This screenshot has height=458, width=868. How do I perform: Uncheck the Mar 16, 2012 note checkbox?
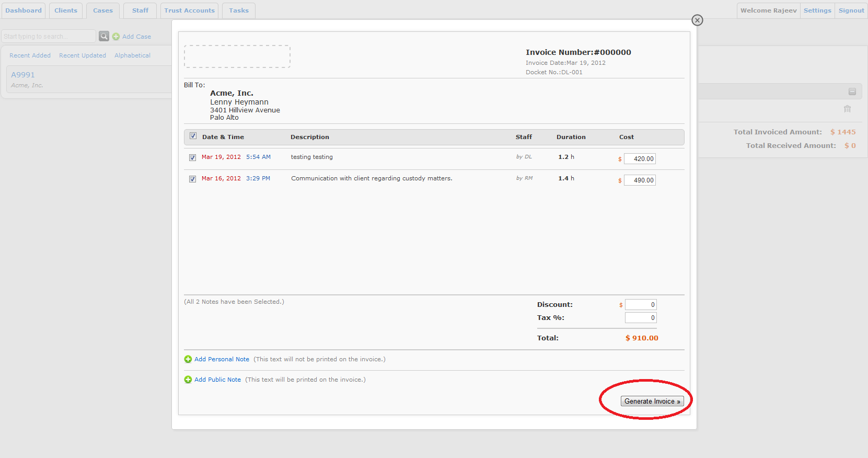point(192,179)
